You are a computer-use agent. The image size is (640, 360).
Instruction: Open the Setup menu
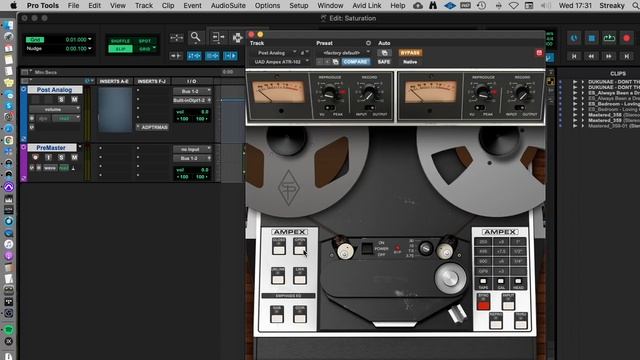(299, 5)
